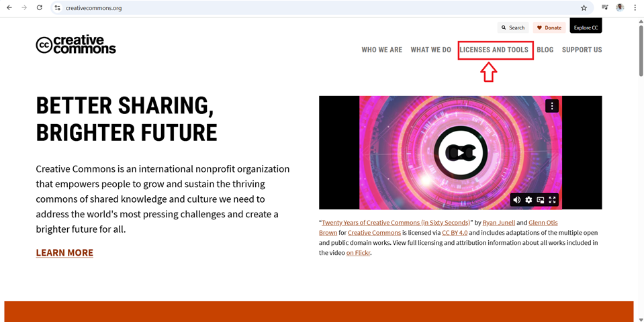644x322 pixels.
Task: Enable picture-in-picture for the video
Action: click(541, 200)
